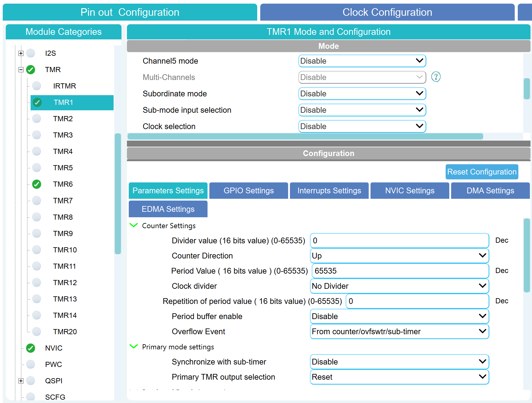Click the Configuration parameters vertical scrollbar

(527, 255)
